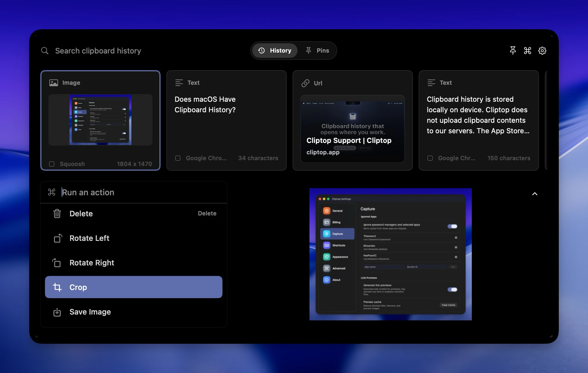Click the pin icon in Pins tab
Screen dimensions: 588x373
tap(308, 51)
